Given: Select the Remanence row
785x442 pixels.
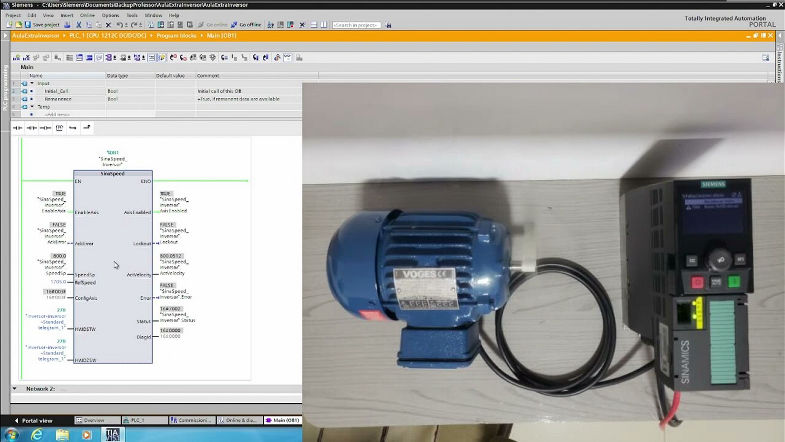Looking at the screenshot, I should click(x=156, y=99).
